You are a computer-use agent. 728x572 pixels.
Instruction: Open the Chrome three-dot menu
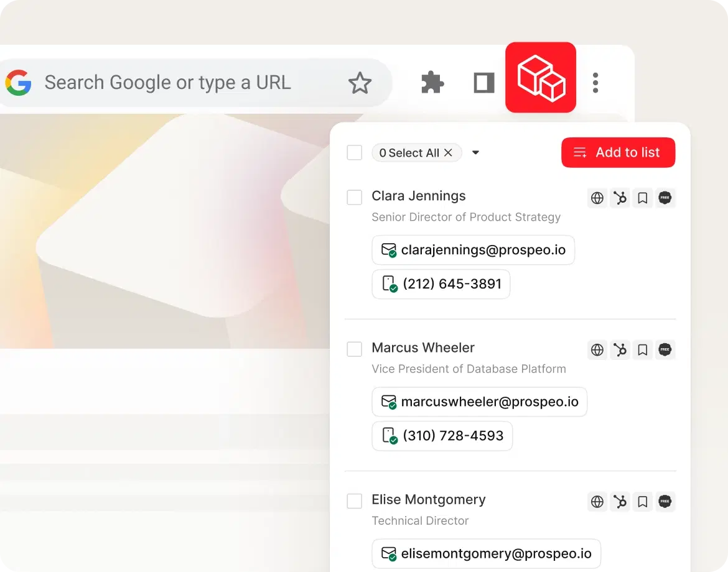pyautogui.click(x=595, y=83)
